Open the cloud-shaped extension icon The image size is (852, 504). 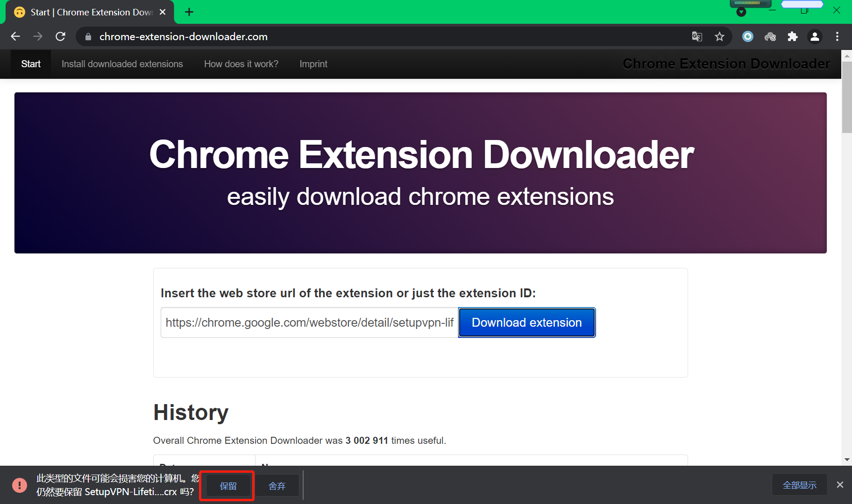770,36
